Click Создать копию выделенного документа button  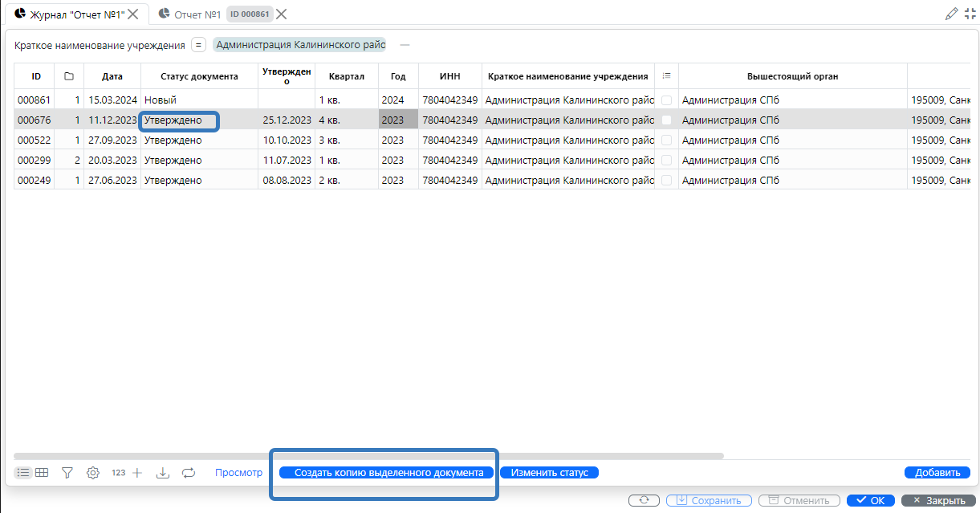388,473
